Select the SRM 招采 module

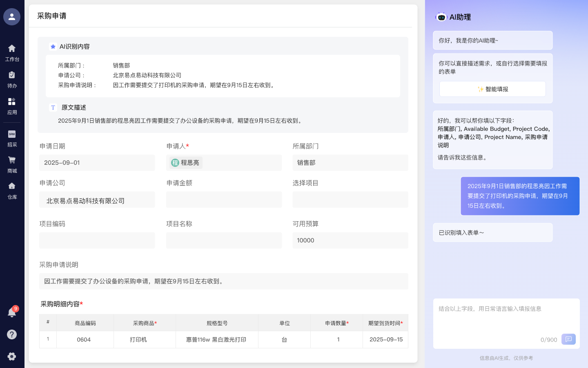11,139
